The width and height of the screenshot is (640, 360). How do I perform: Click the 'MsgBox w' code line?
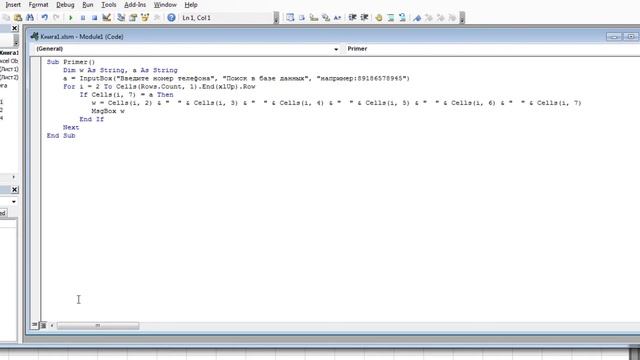pyautogui.click(x=108, y=111)
